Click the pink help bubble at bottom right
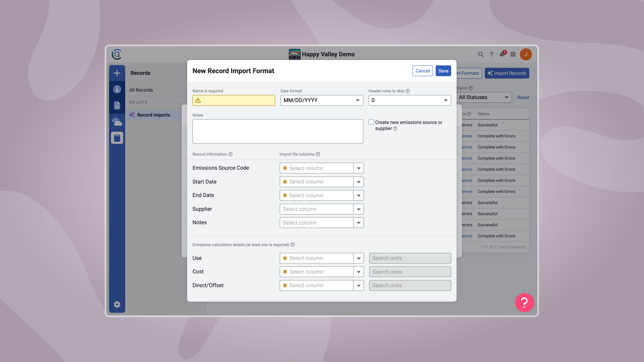The height and width of the screenshot is (362, 644). pos(524,303)
